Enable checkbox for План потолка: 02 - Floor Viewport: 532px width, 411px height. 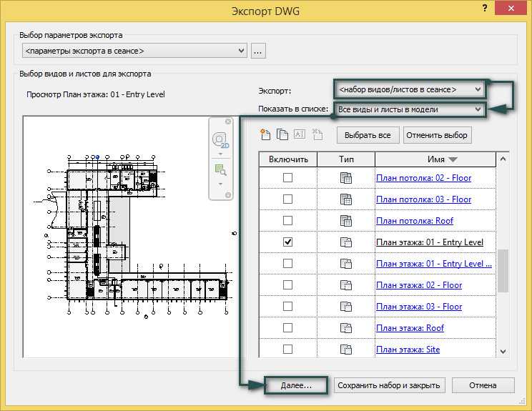coord(287,177)
